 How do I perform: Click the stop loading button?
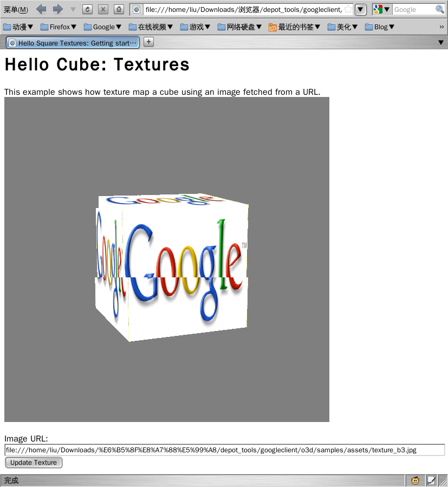pyautogui.click(x=103, y=9)
